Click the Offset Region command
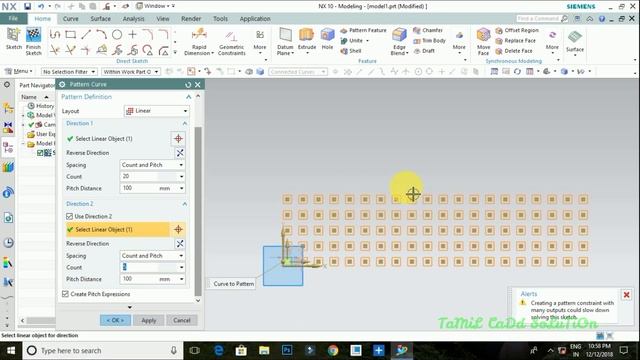 tap(517, 30)
